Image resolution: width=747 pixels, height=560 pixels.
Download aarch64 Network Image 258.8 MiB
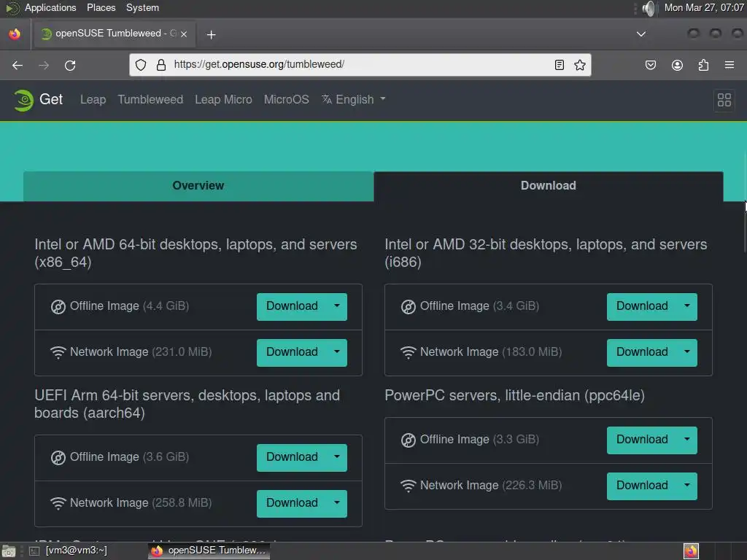(x=292, y=503)
